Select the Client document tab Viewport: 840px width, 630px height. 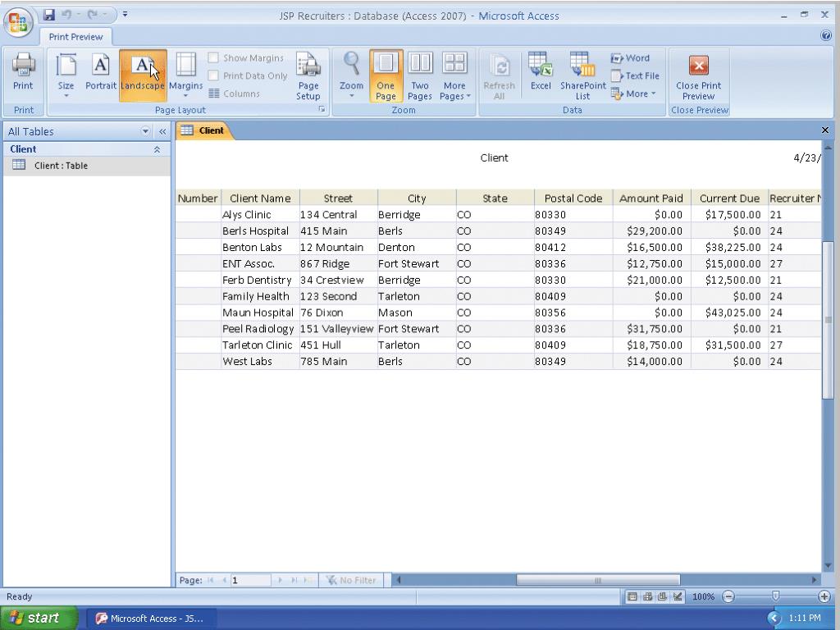coord(205,130)
